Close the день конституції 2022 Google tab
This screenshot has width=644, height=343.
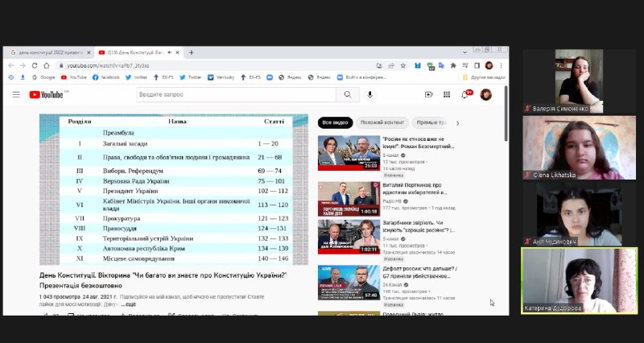[89, 52]
